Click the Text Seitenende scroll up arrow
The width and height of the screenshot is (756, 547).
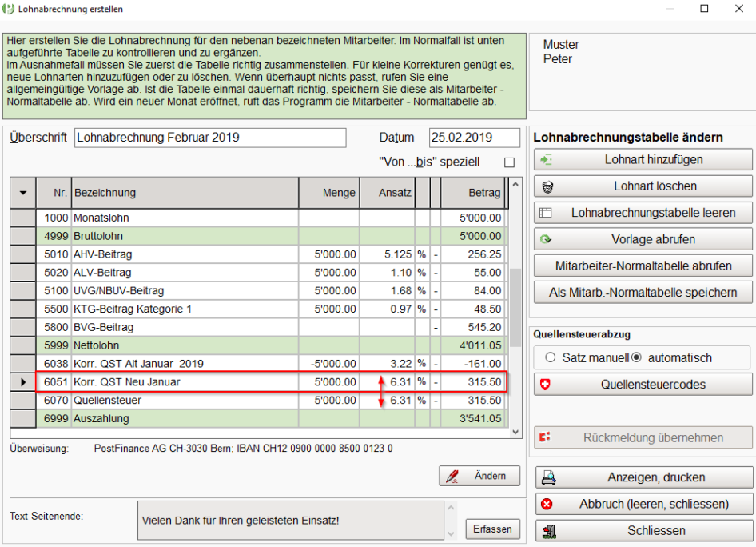451,508
